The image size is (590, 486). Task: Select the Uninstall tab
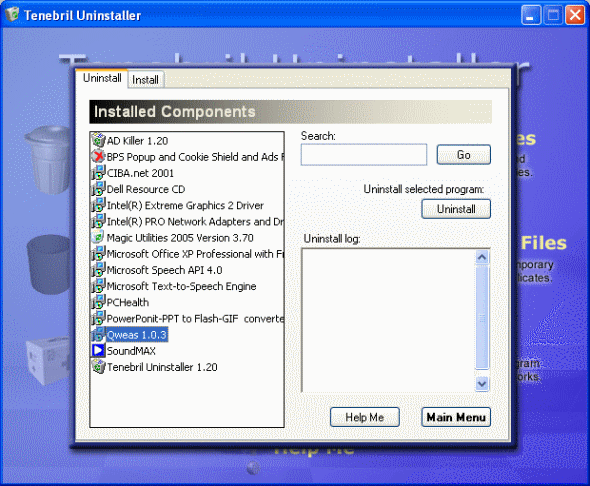(x=102, y=78)
